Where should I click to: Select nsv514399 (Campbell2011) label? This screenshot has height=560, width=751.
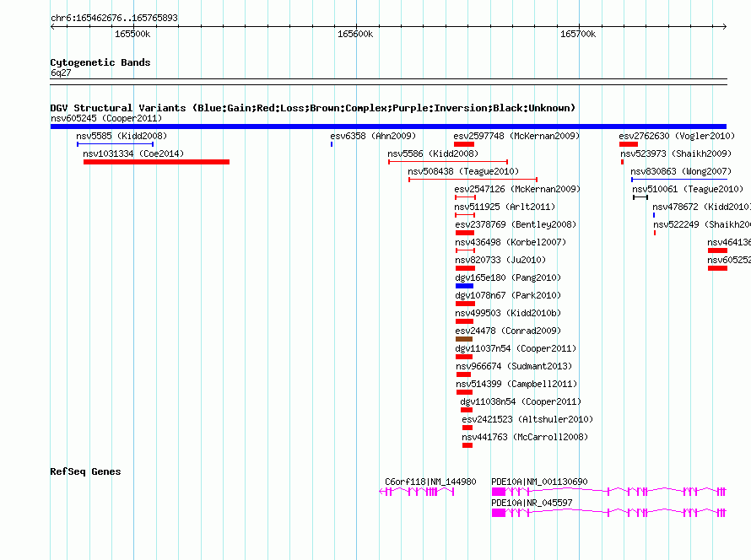pos(516,384)
